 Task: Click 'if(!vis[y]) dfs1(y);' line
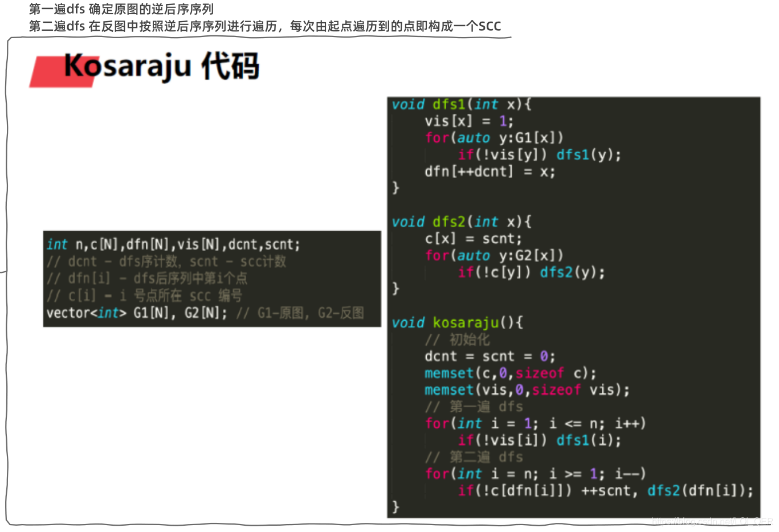(x=540, y=154)
